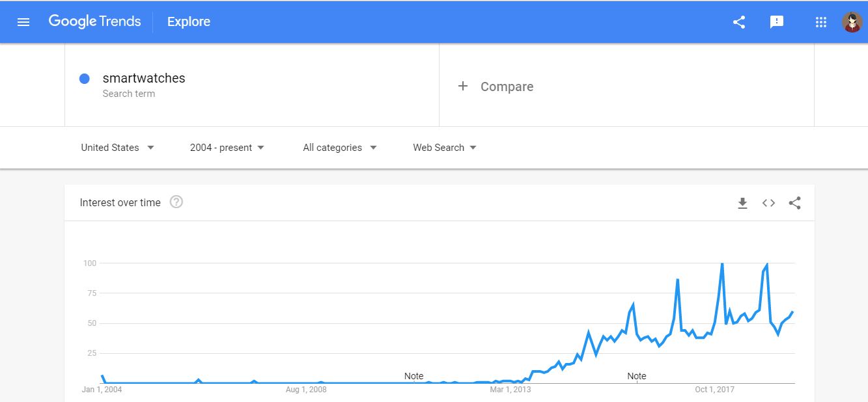
Task: Expand the All categories dropdown
Action: (340, 148)
